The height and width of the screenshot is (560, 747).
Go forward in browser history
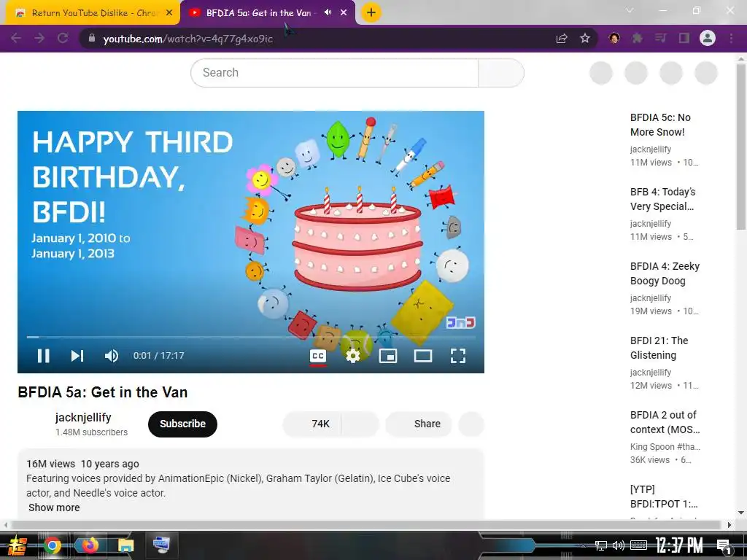[39, 38]
